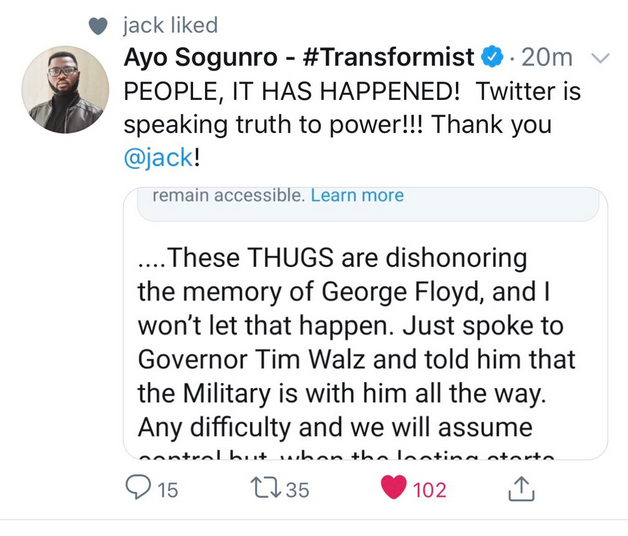
Task: Click the small heart beside "jack liked"
Action: (x=97, y=26)
